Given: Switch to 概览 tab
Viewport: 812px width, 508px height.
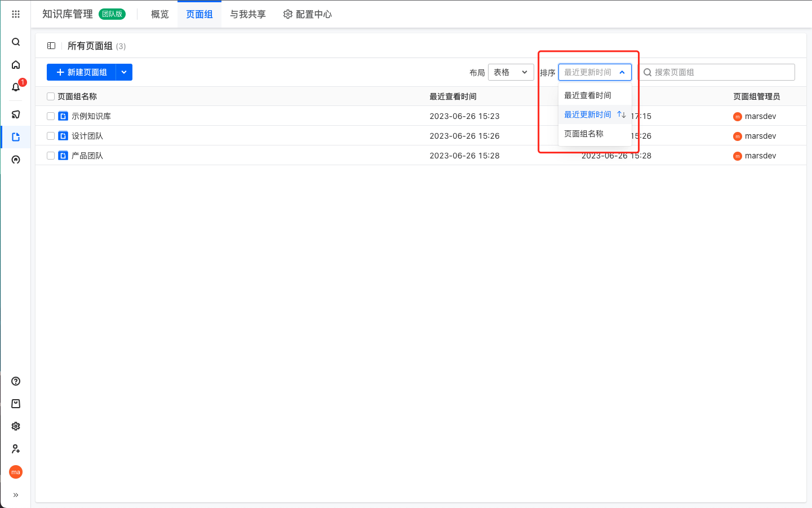Looking at the screenshot, I should [x=160, y=14].
